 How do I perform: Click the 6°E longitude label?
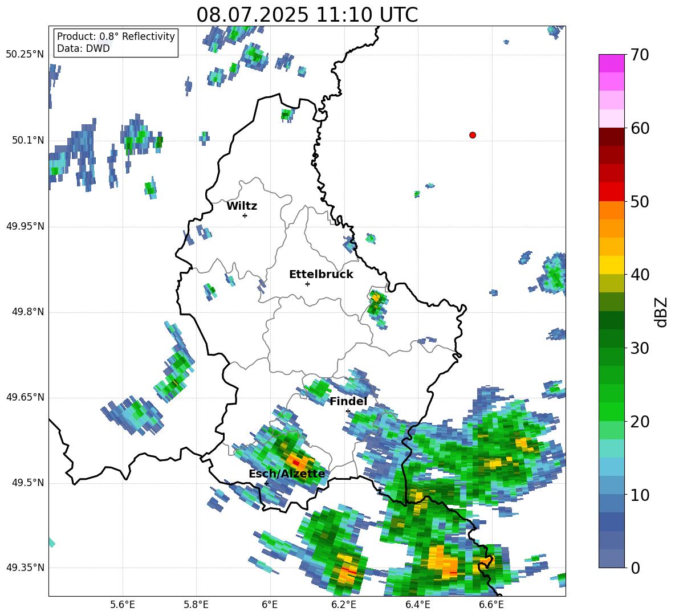point(270,605)
